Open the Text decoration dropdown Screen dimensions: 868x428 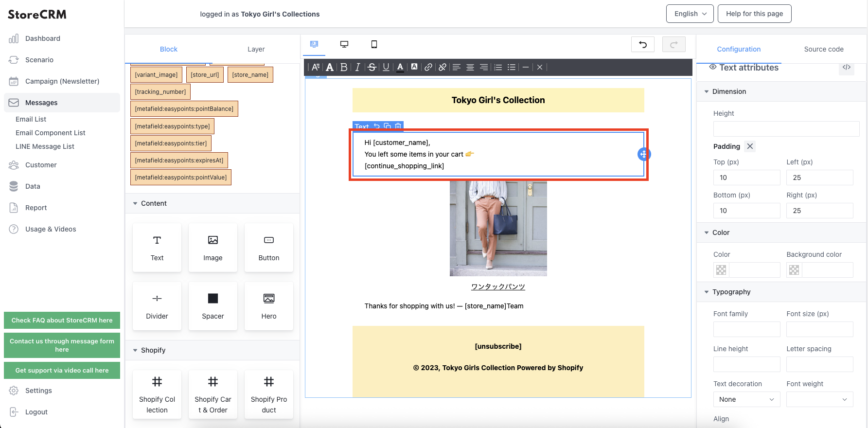pos(746,399)
